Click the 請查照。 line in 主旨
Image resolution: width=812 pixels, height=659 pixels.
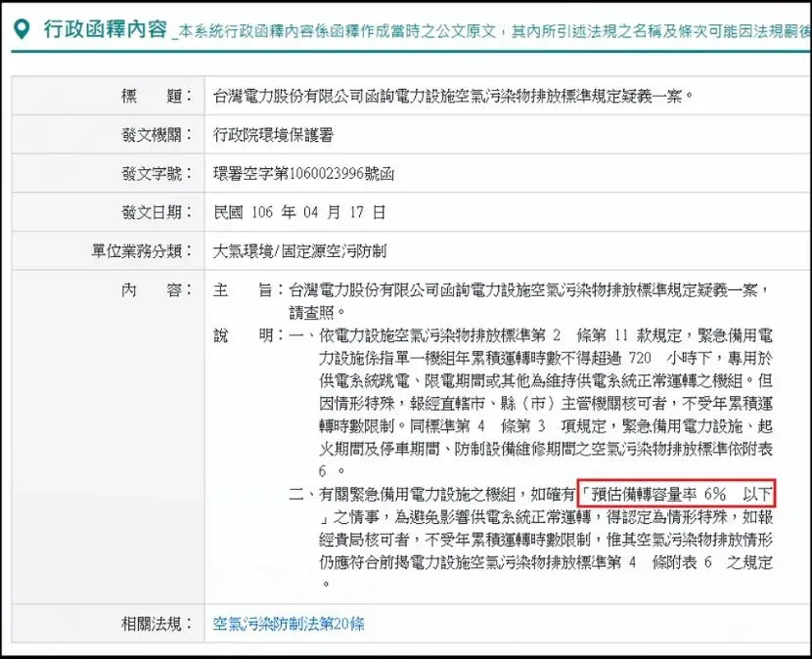click(318, 313)
